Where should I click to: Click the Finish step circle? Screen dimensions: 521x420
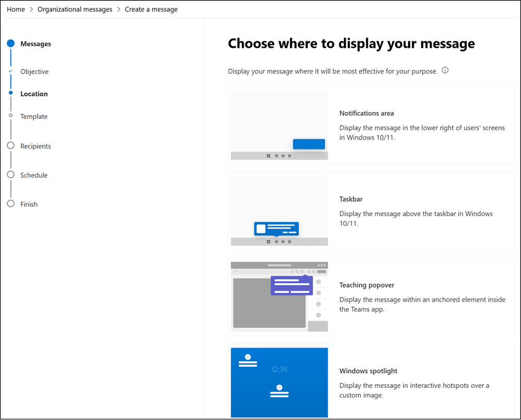click(11, 204)
